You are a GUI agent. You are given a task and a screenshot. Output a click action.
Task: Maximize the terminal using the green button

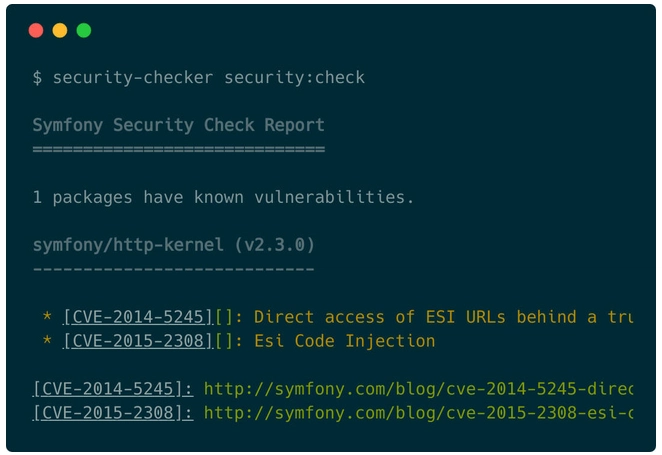click(x=84, y=30)
